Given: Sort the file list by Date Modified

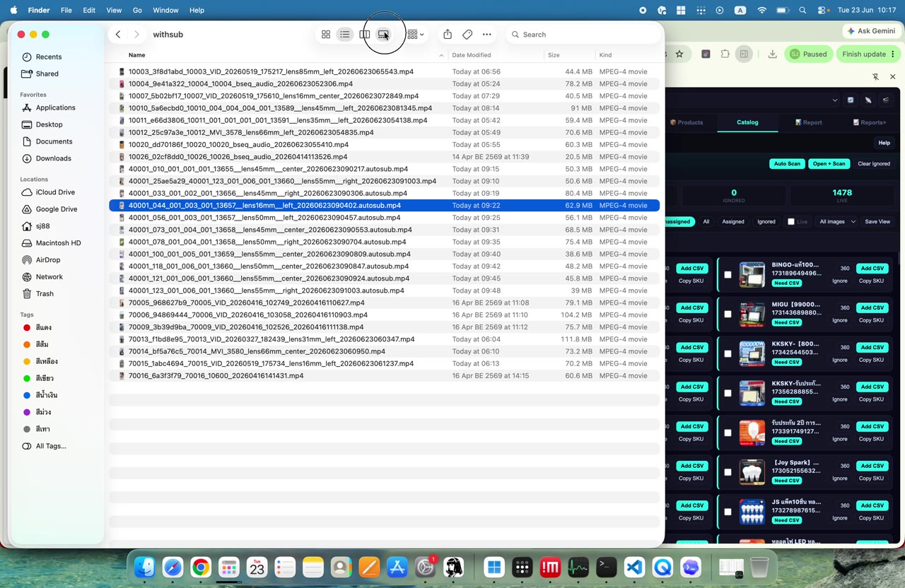Looking at the screenshot, I should [x=472, y=55].
